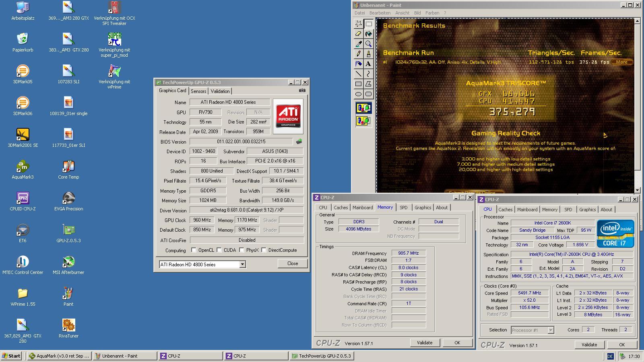
Task: Click the DRAM Frequency 985.7 MHz value
Action: [x=409, y=253]
